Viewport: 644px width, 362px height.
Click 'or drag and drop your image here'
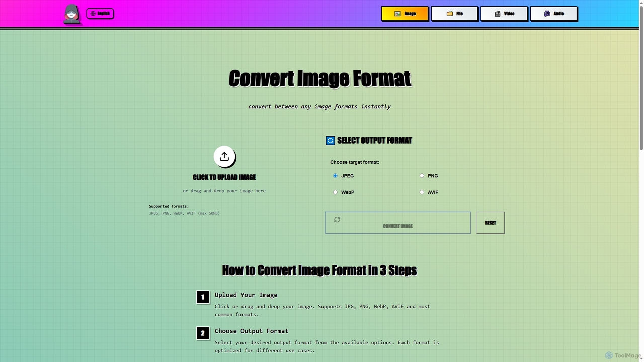pos(224,191)
